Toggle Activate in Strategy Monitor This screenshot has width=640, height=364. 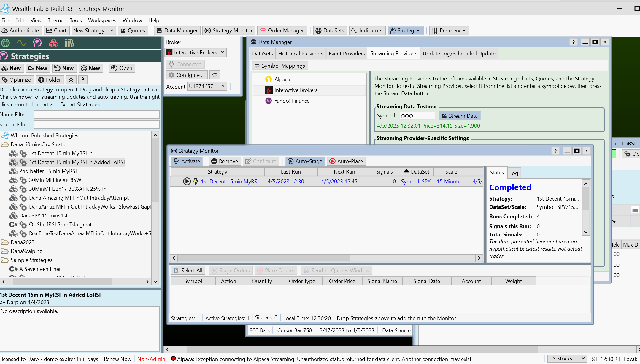pyautogui.click(x=187, y=161)
